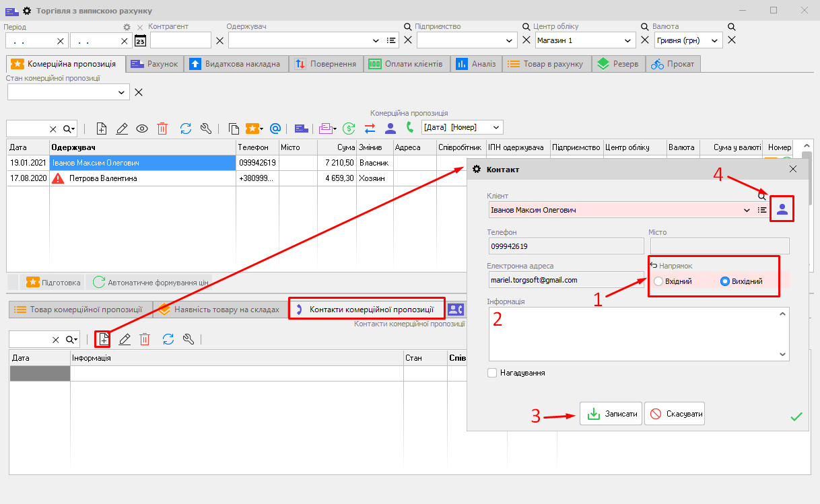Open client card via blue person icon in Контакт dialog

pos(782,209)
